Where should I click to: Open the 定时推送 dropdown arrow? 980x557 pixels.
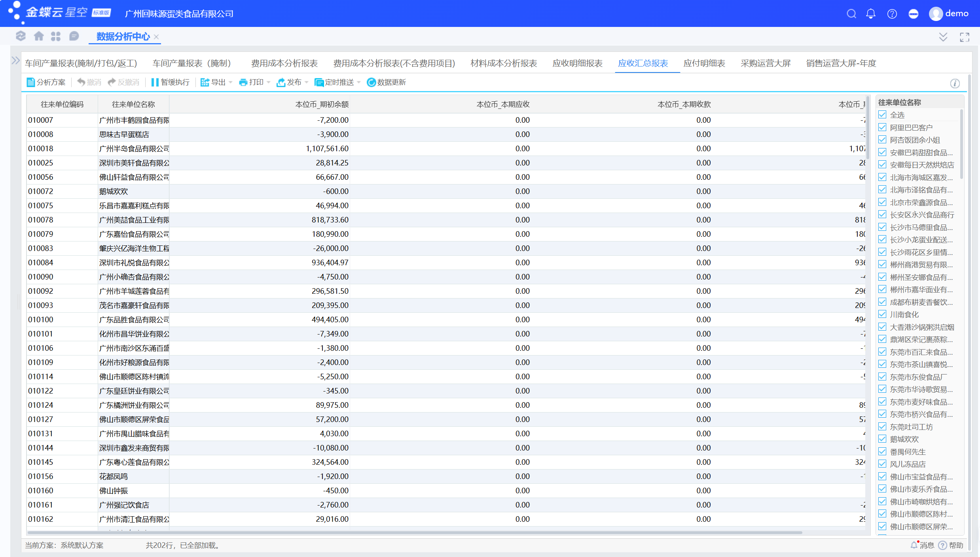point(359,82)
